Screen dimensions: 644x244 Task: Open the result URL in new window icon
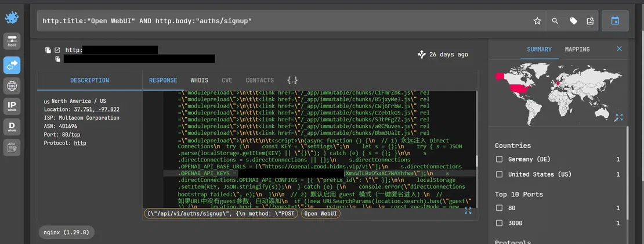point(57,50)
